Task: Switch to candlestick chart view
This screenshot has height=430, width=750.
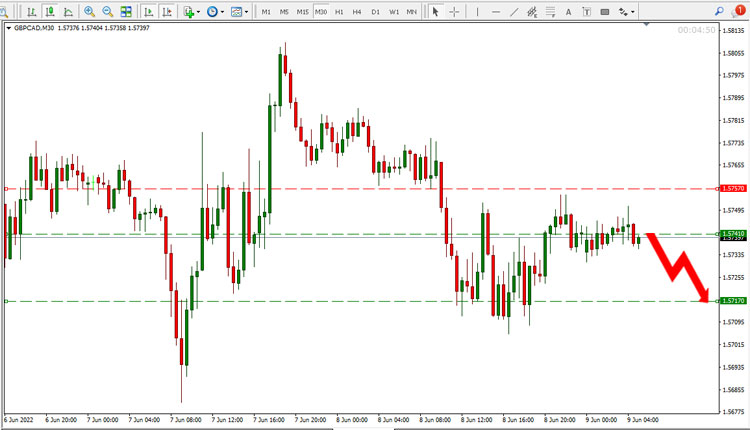Action: pos(50,11)
